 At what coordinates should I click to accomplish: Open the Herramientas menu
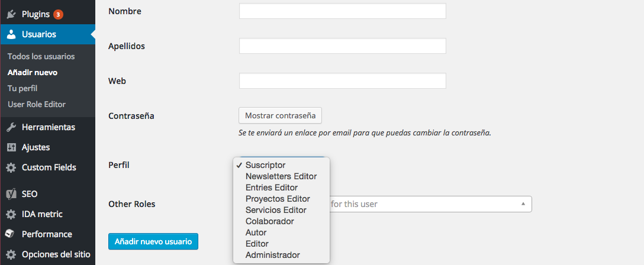[x=47, y=127]
